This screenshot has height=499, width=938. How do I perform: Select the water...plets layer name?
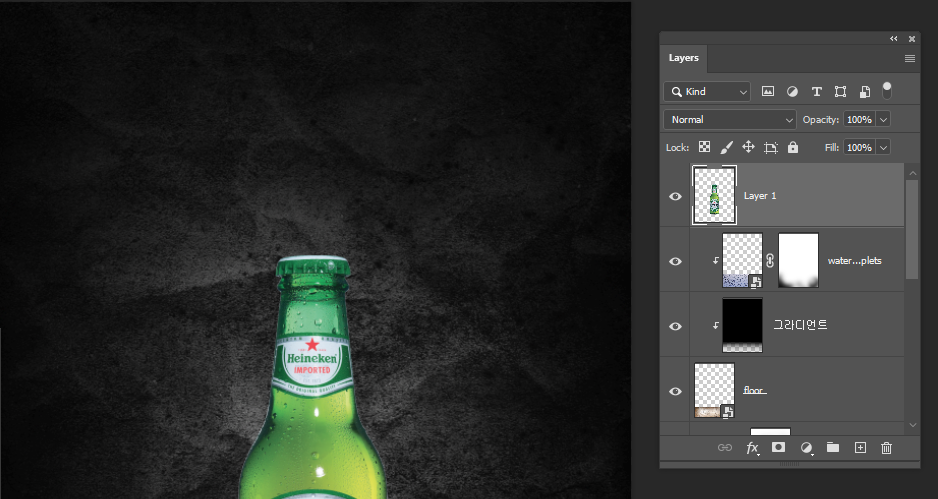tap(854, 261)
